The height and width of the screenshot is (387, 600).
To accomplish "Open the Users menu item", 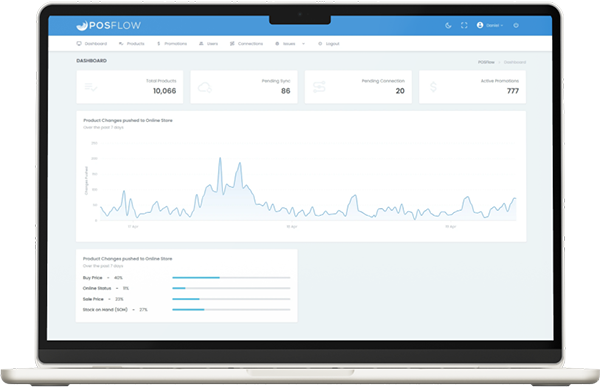I will point(209,44).
